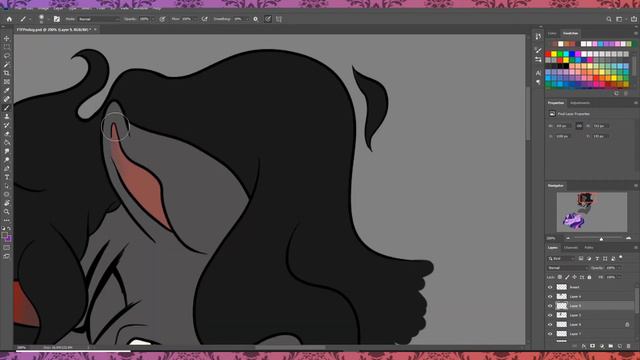Click the Navigator zoom slider handle
The image size is (640, 360).
(601, 239)
